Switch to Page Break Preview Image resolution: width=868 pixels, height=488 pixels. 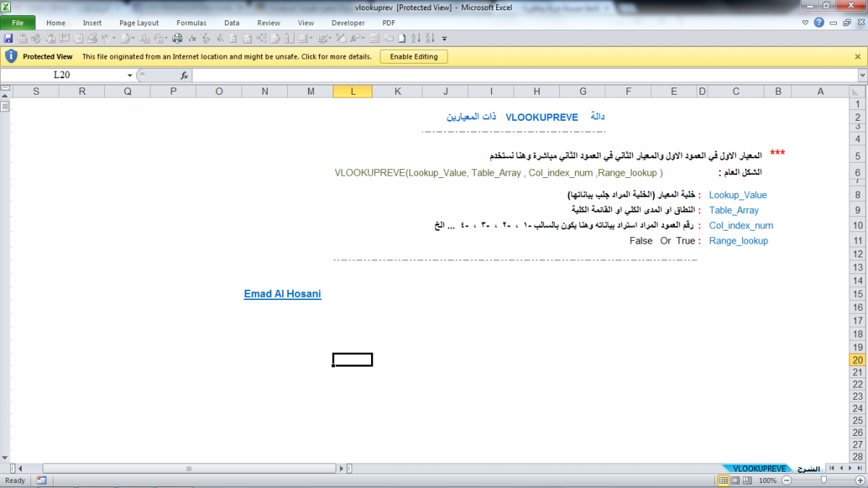click(749, 480)
